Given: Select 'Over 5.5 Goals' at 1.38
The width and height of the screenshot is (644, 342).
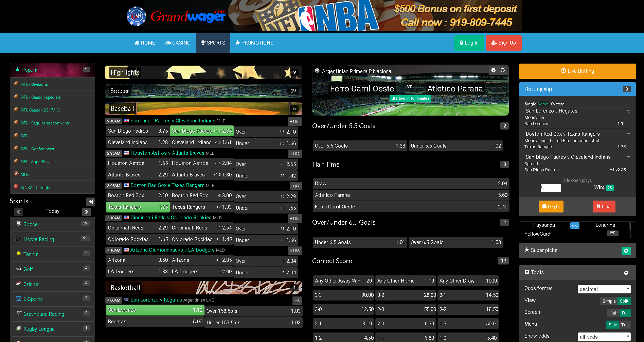Looking at the screenshot, I should 360,146.
